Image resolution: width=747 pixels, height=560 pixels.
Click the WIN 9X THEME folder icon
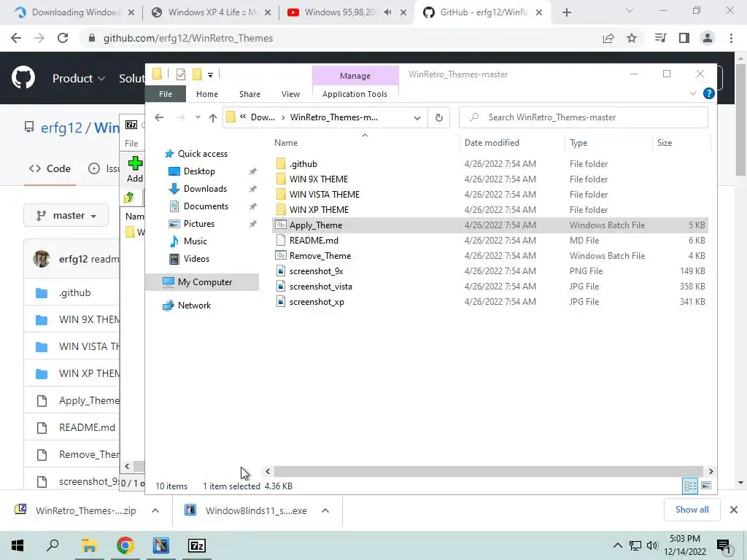pyautogui.click(x=281, y=179)
